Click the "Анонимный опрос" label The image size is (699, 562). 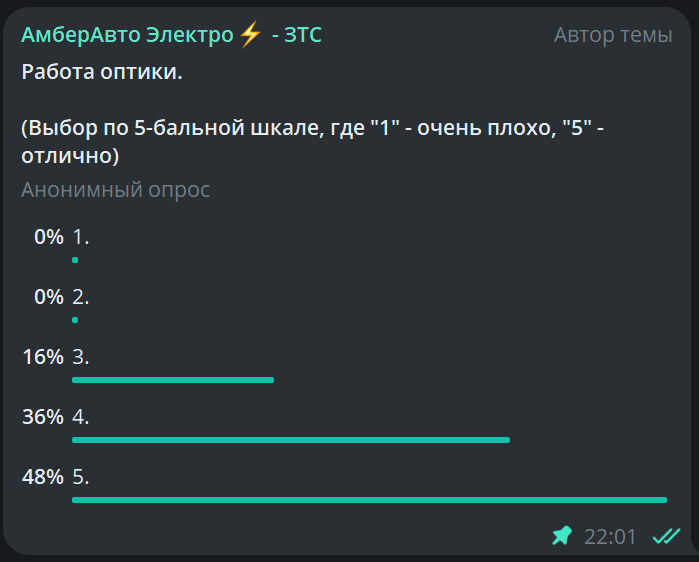[115, 190]
